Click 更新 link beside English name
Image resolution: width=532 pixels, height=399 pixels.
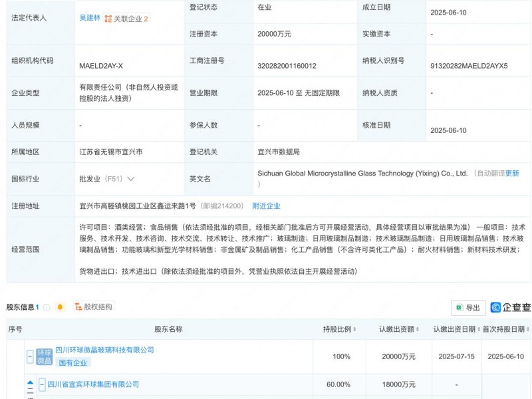pyautogui.click(x=512, y=174)
